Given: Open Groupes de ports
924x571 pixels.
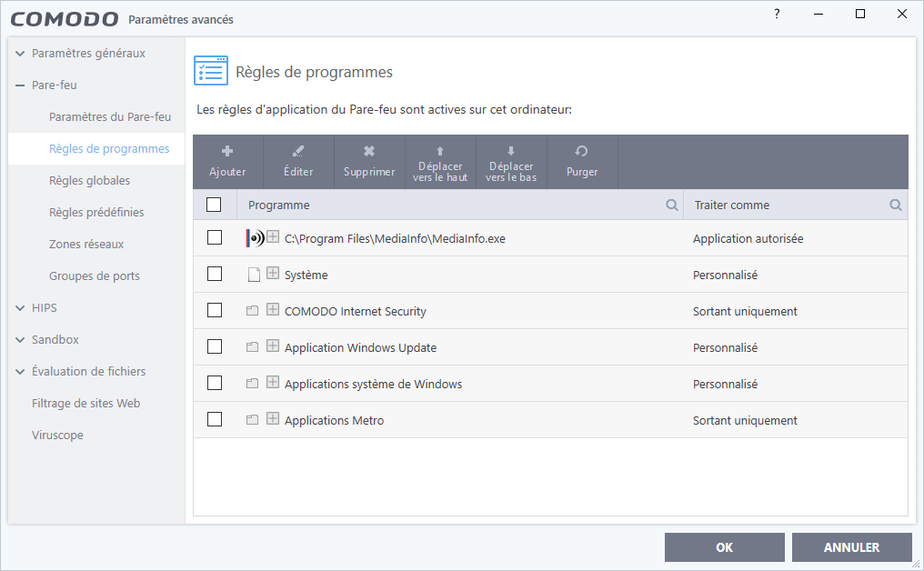Looking at the screenshot, I should tap(95, 275).
